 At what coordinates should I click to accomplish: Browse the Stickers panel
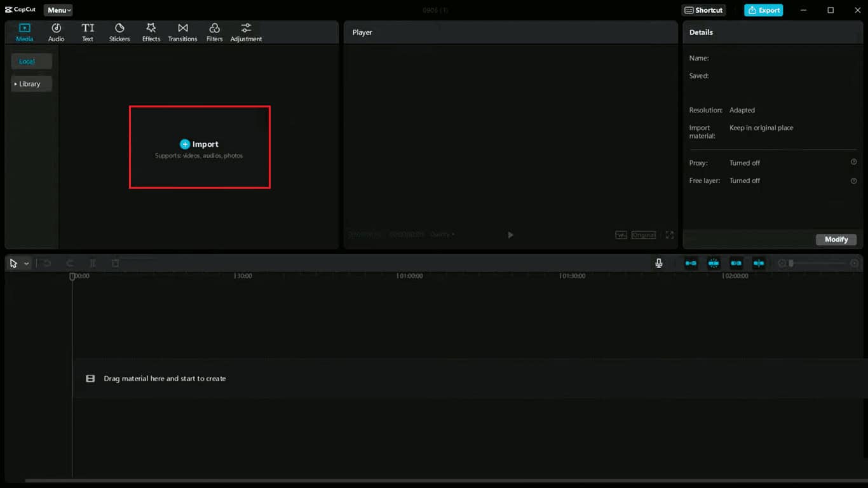119,32
